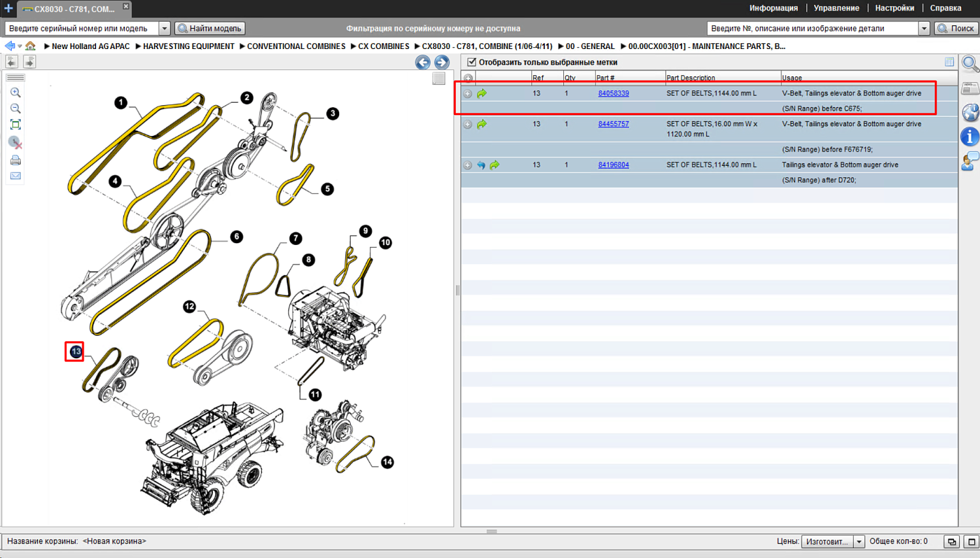Open the table column settings icon
Viewport: 980px width, 558px height.
coord(949,62)
